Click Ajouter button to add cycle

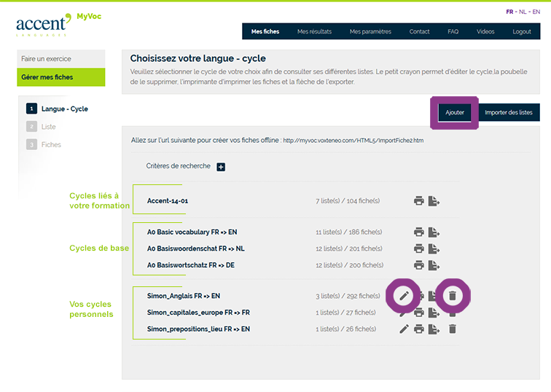pyautogui.click(x=455, y=112)
